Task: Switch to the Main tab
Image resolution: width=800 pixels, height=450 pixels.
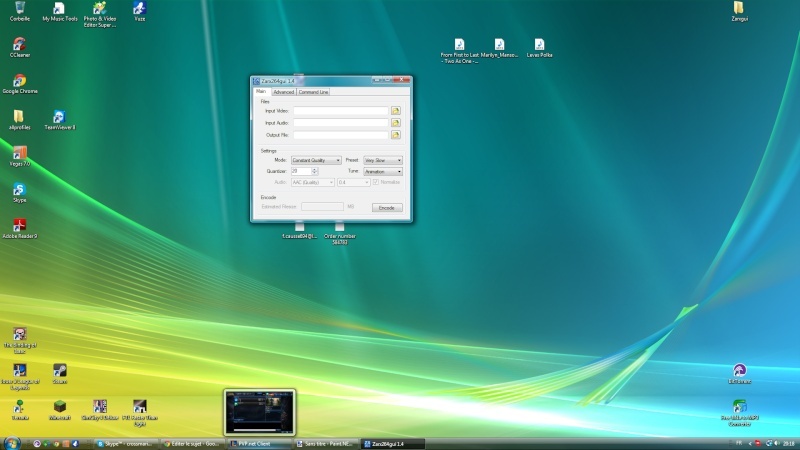Action: [261, 91]
